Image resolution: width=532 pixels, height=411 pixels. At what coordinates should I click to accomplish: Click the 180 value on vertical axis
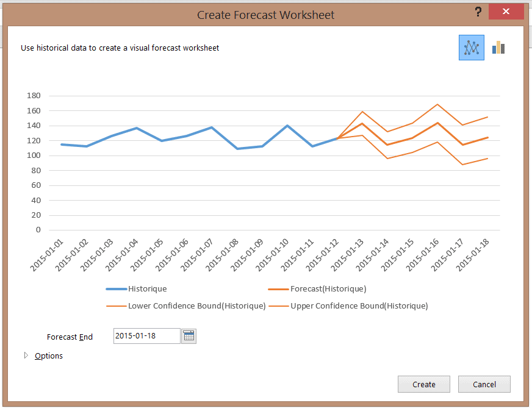(x=34, y=96)
